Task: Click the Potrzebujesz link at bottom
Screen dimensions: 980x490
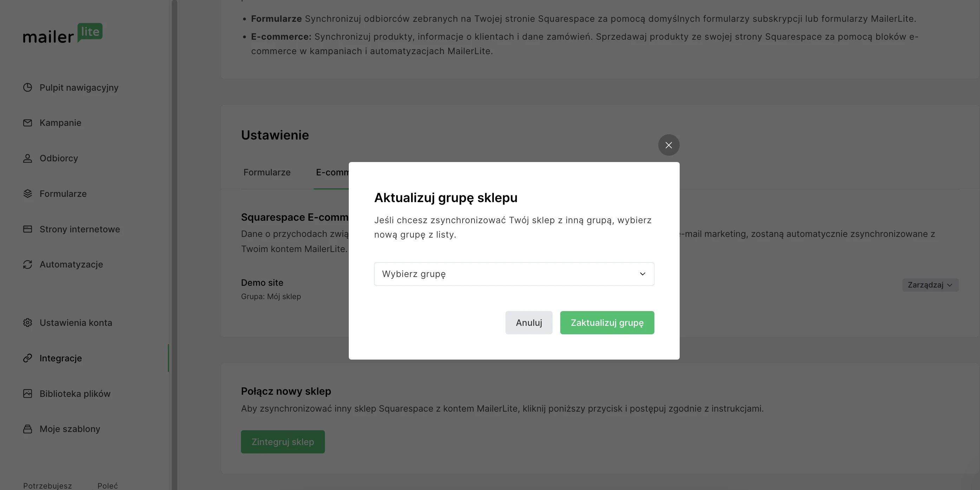Action: pos(47,485)
